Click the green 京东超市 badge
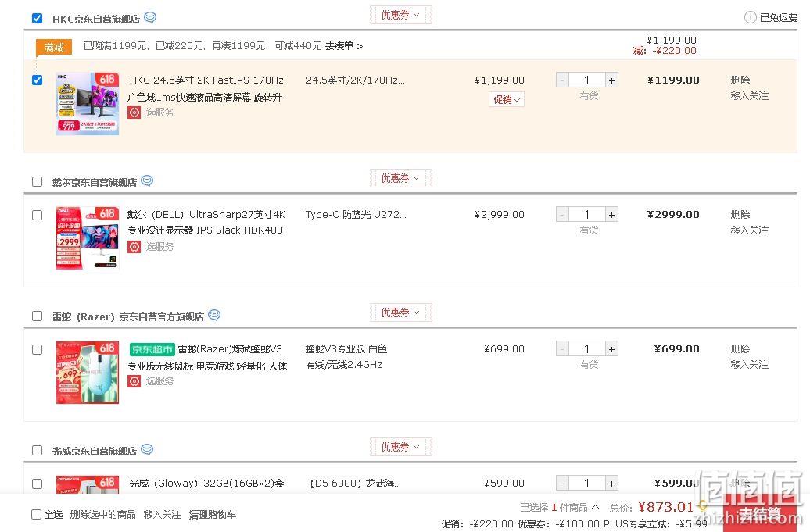The width and height of the screenshot is (810, 532). 152,349
